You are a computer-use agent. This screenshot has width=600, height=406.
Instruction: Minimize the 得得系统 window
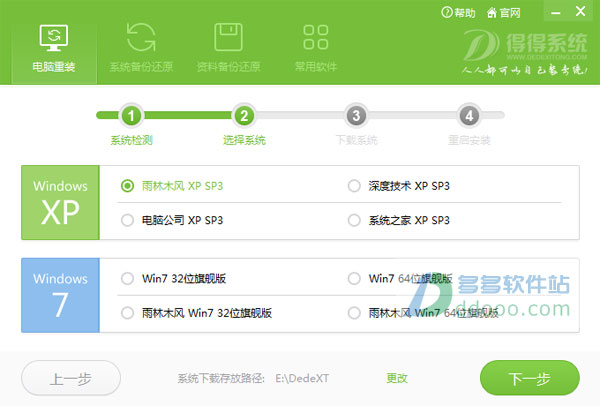[x=556, y=12]
